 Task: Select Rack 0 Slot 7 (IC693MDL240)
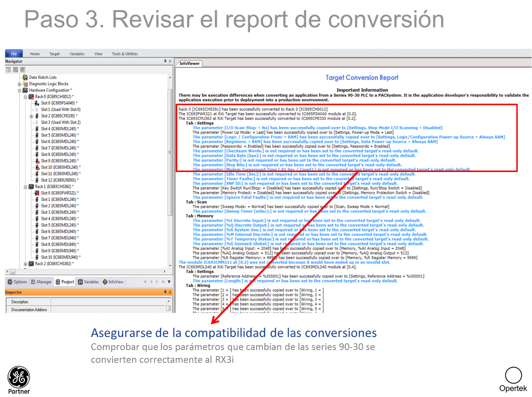pos(60,148)
